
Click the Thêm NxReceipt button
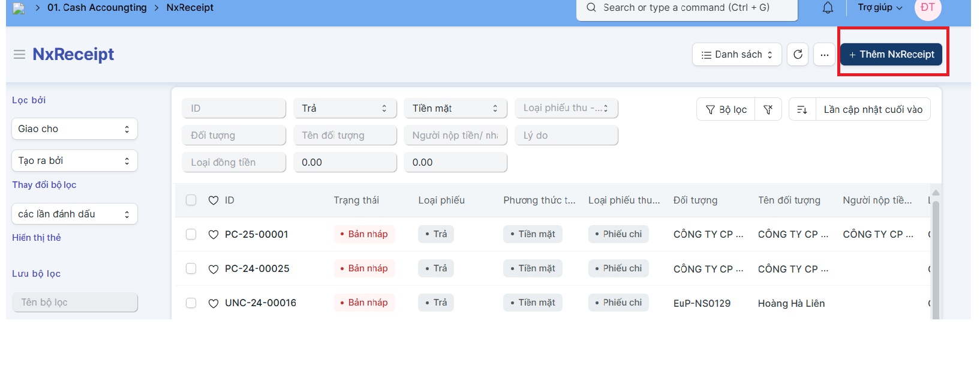tap(891, 55)
